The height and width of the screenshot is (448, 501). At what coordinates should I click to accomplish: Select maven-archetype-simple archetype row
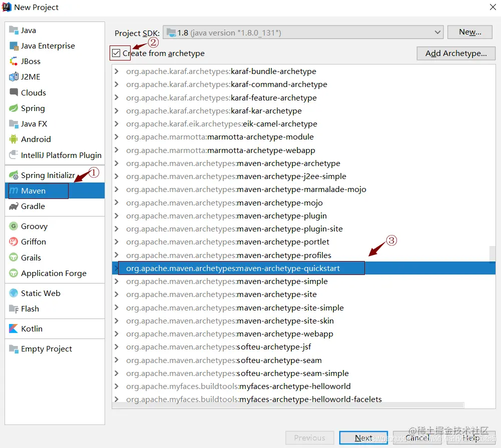pos(303,281)
